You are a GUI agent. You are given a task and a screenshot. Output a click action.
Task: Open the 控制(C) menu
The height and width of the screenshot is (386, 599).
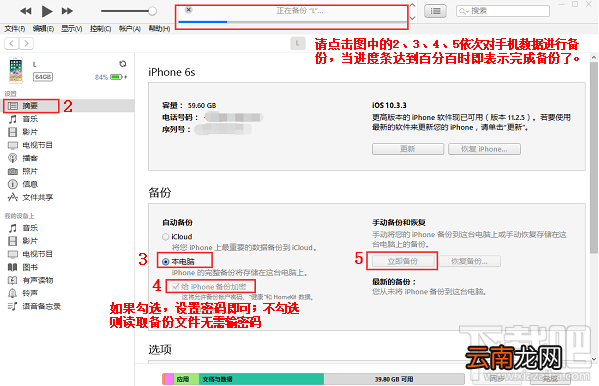pos(100,29)
